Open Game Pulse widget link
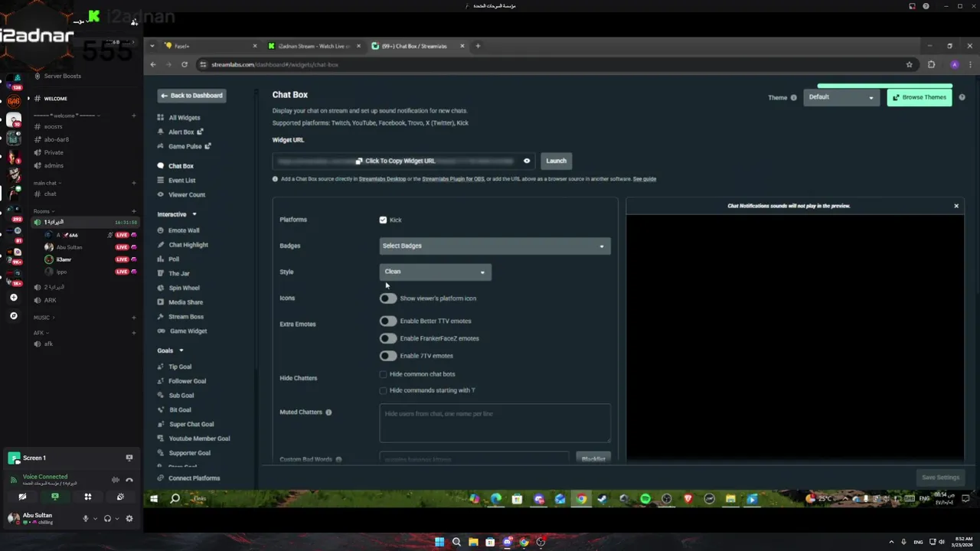980x551 pixels. (184, 146)
